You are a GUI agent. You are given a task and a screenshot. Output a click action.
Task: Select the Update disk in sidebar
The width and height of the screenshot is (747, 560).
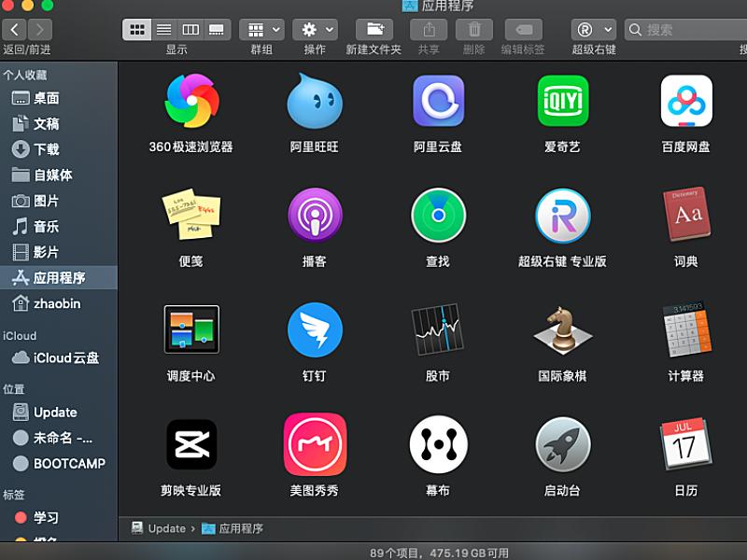point(59,412)
